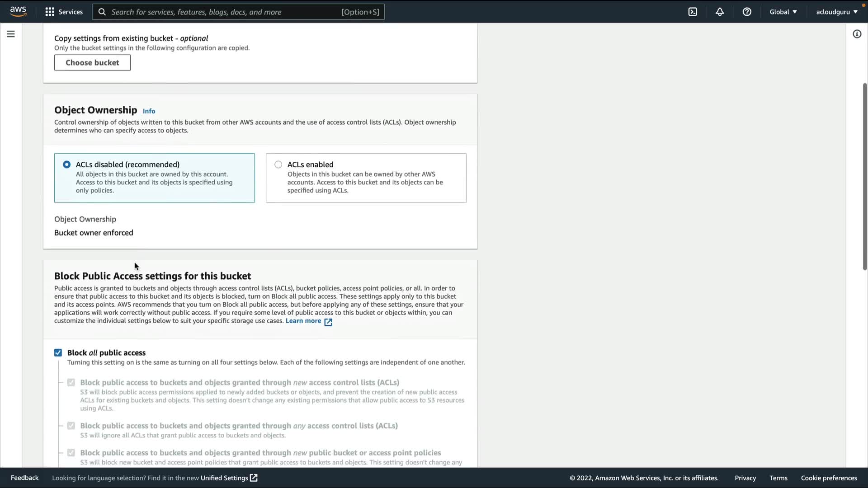
Task: Uncheck Block all public access checkbox
Action: (58, 353)
